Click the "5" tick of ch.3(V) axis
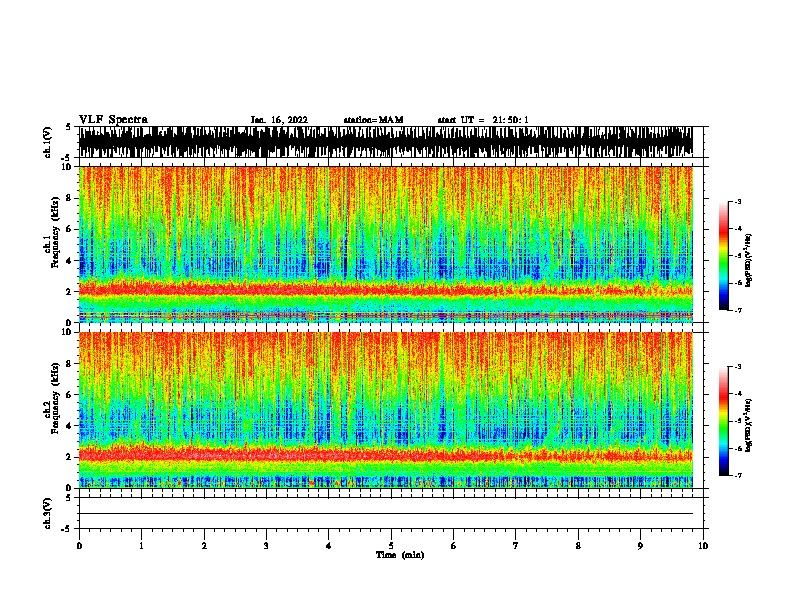Screen dimensions: 792x612 point(68,498)
